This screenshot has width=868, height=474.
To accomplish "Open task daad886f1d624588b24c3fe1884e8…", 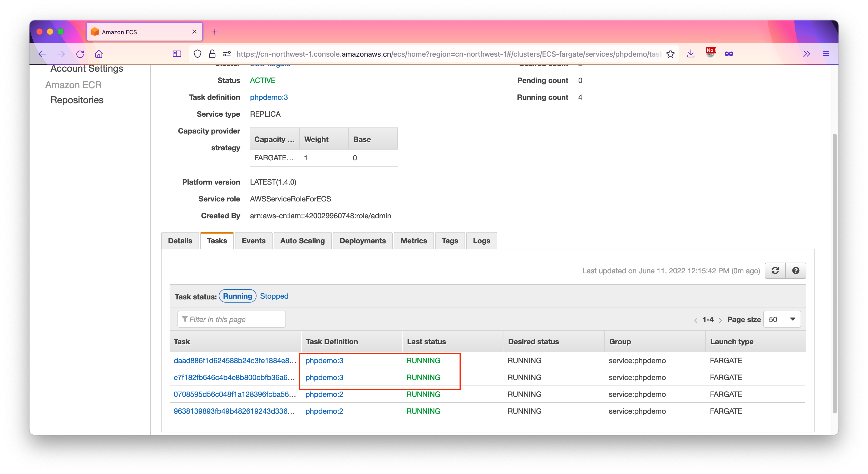I will (x=235, y=361).
